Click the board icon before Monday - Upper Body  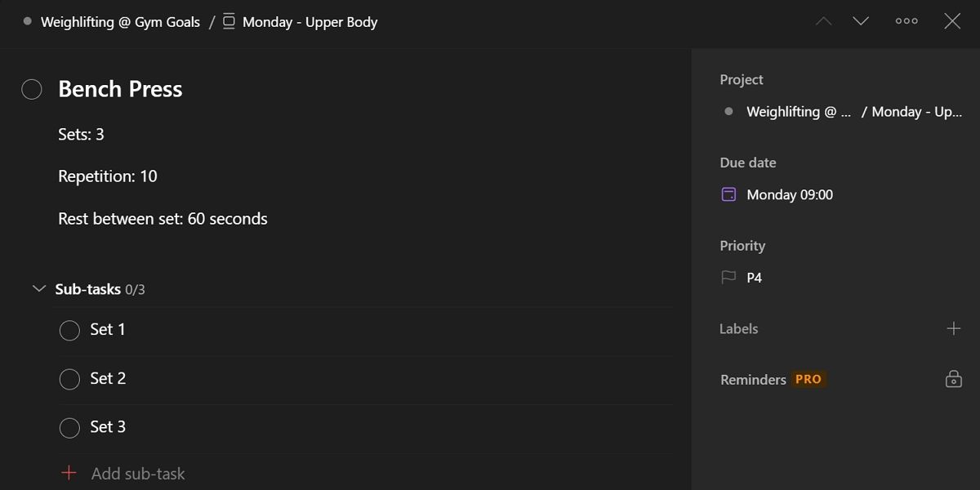pyautogui.click(x=229, y=22)
